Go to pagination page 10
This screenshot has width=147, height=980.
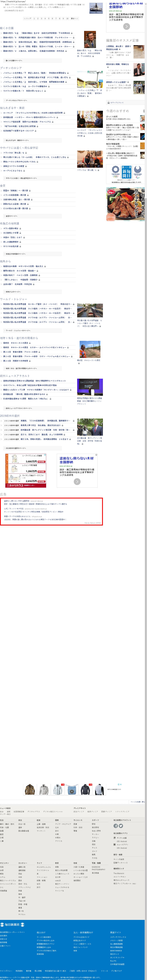pos(67,18)
